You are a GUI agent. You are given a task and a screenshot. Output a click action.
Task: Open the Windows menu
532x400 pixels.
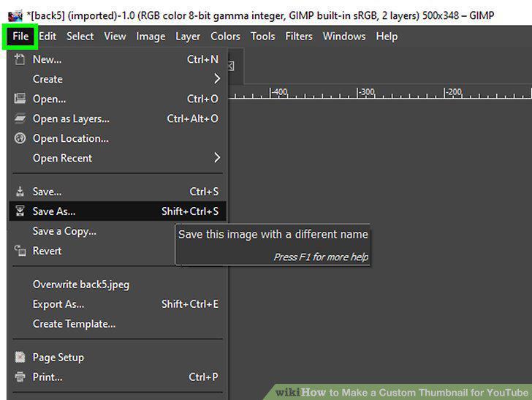[344, 37]
